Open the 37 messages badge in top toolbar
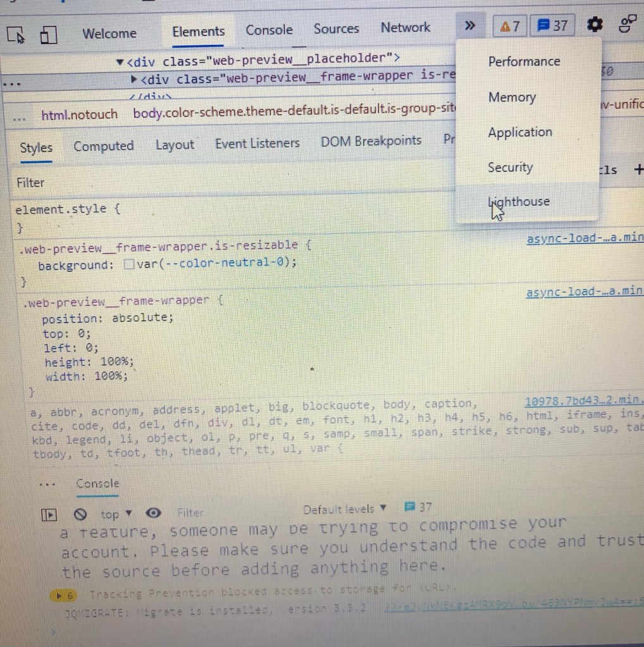The image size is (644, 647). [x=552, y=26]
